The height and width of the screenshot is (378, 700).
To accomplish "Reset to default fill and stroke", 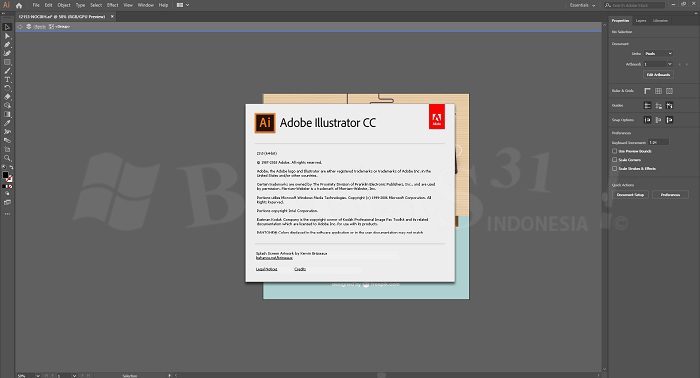I will pos(4,167).
